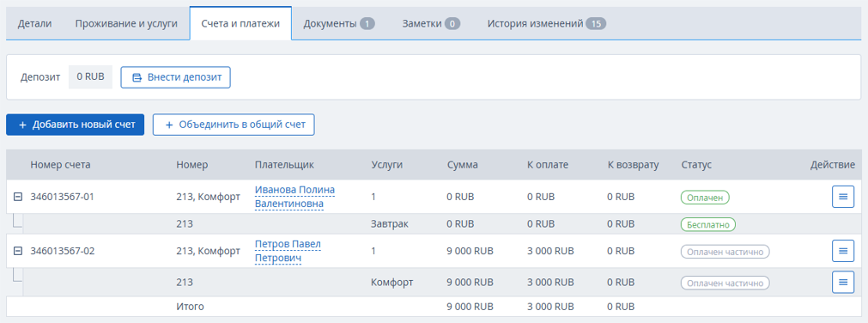This screenshot has height=323, width=868.
Task: Select the Счета и платежи tab
Action: click(x=240, y=23)
